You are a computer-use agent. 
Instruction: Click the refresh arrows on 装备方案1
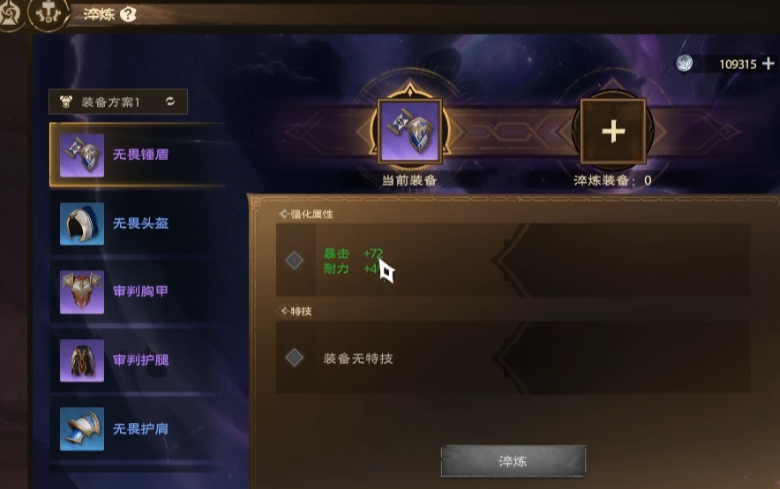pyautogui.click(x=170, y=101)
